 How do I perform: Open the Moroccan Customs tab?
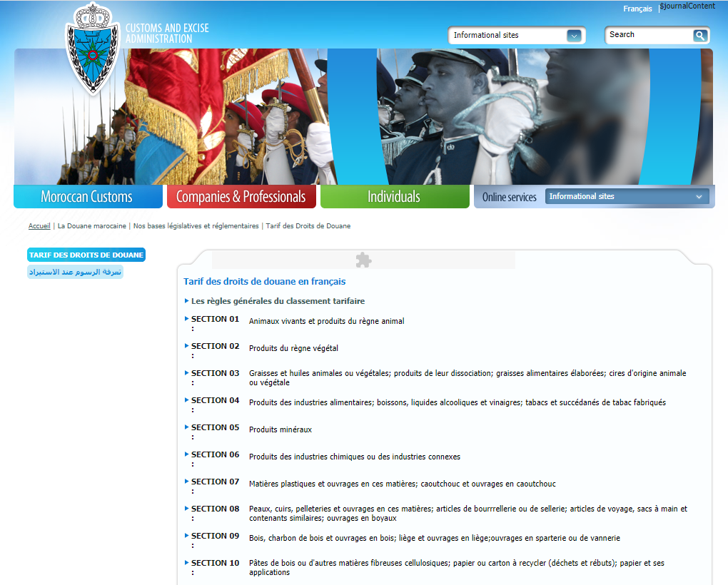pos(87,197)
